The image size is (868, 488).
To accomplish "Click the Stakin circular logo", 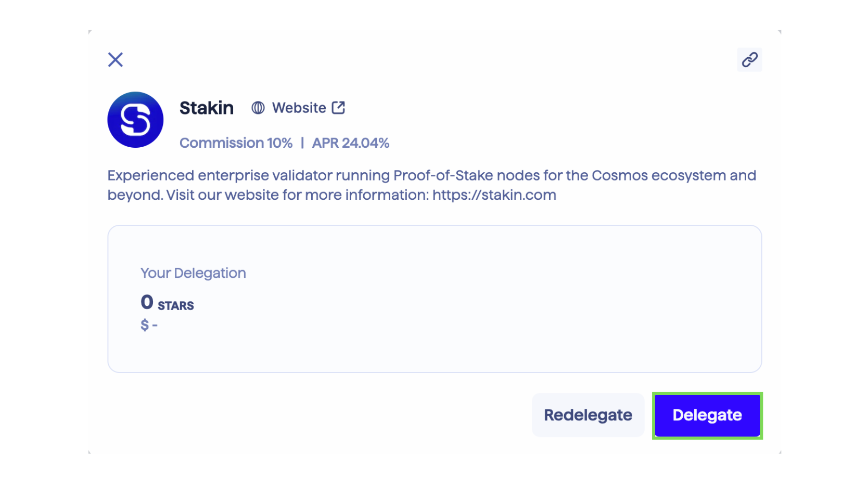I will coord(135,120).
